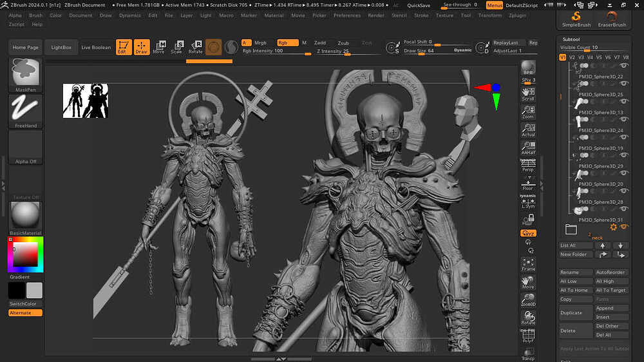Click New Folder button
Image resolution: width=644 pixels, height=362 pixels.
coord(576,254)
